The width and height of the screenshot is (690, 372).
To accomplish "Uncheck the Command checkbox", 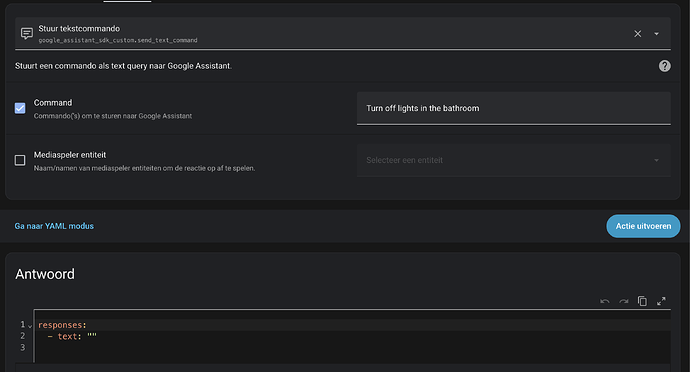I will pyautogui.click(x=20, y=108).
